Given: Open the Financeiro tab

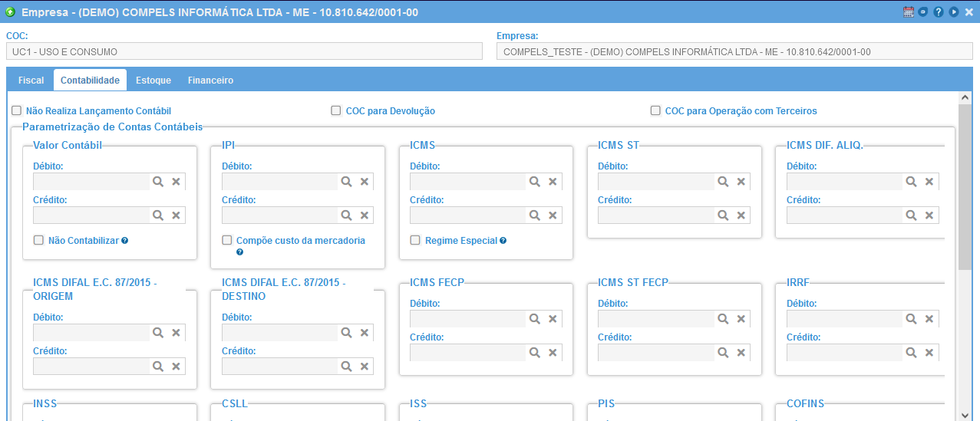Looking at the screenshot, I should 210,80.
